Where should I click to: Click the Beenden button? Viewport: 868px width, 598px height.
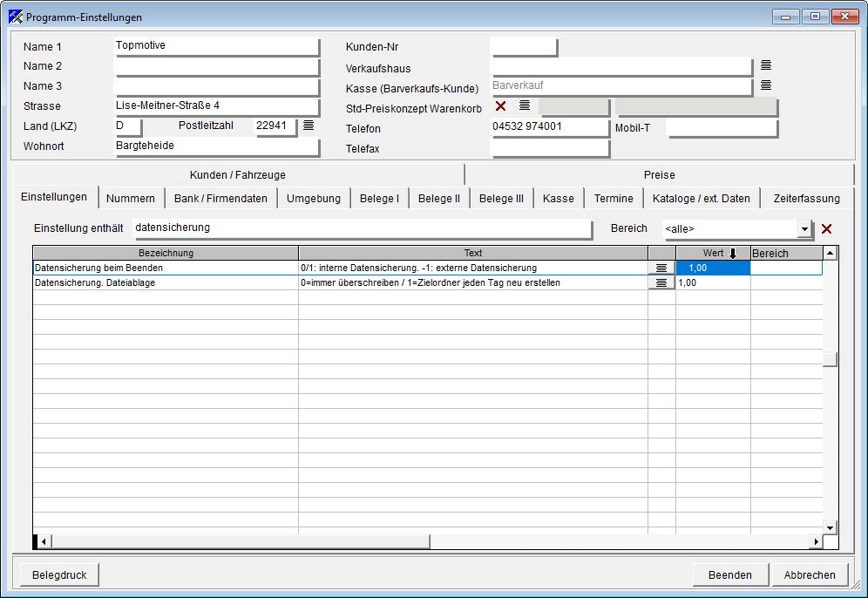coord(729,574)
